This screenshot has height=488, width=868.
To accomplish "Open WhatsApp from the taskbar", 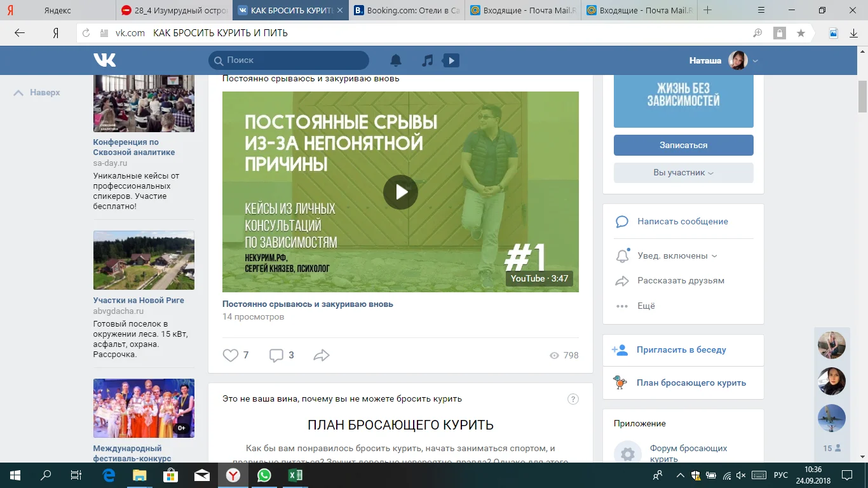I will 264,475.
